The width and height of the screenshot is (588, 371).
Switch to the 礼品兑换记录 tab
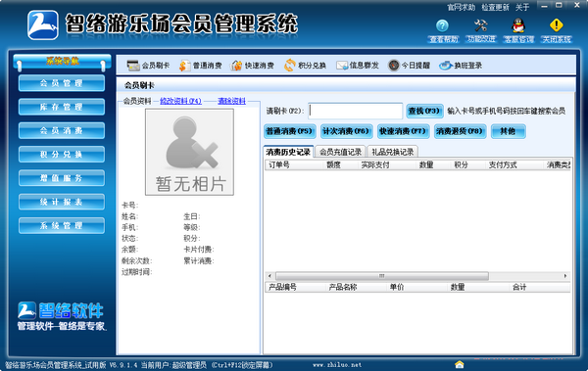point(393,152)
